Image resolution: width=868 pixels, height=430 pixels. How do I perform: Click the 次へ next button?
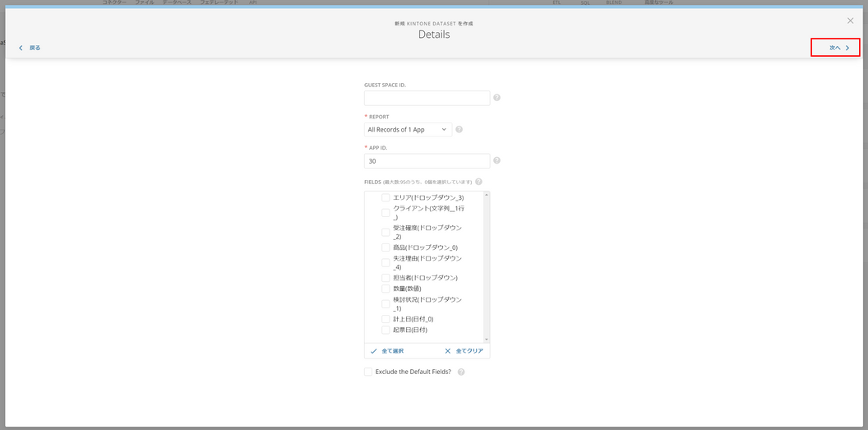838,48
